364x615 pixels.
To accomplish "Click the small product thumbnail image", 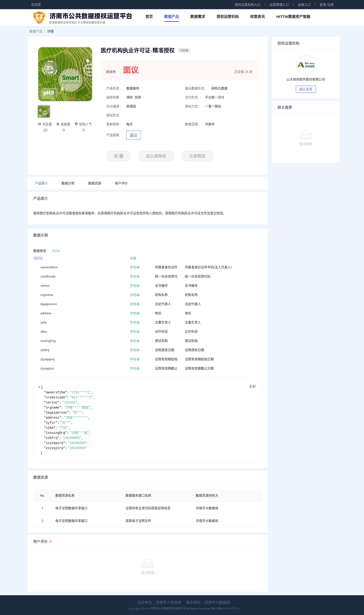I will pyautogui.click(x=44, y=112).
